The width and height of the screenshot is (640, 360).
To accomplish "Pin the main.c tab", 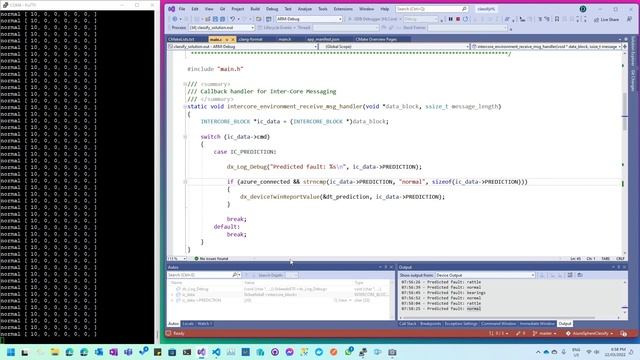I will [x=227, y=39].
